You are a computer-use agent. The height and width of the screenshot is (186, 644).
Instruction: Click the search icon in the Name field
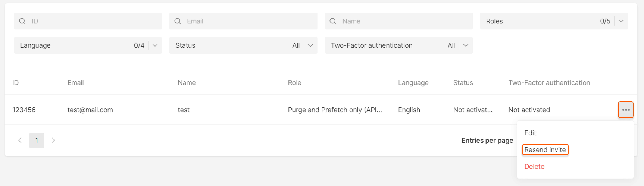(x=333, y=21)
